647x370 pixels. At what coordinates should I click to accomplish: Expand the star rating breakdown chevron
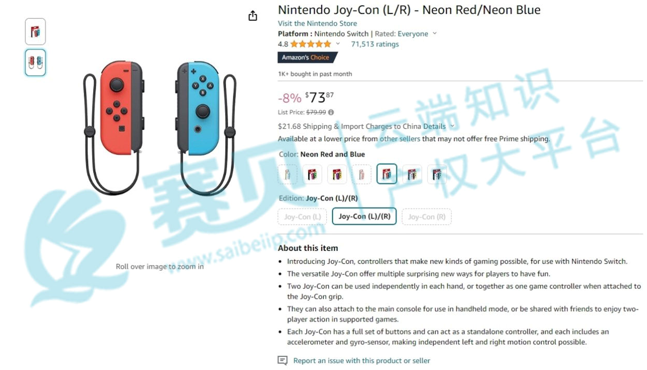(338, 44)
